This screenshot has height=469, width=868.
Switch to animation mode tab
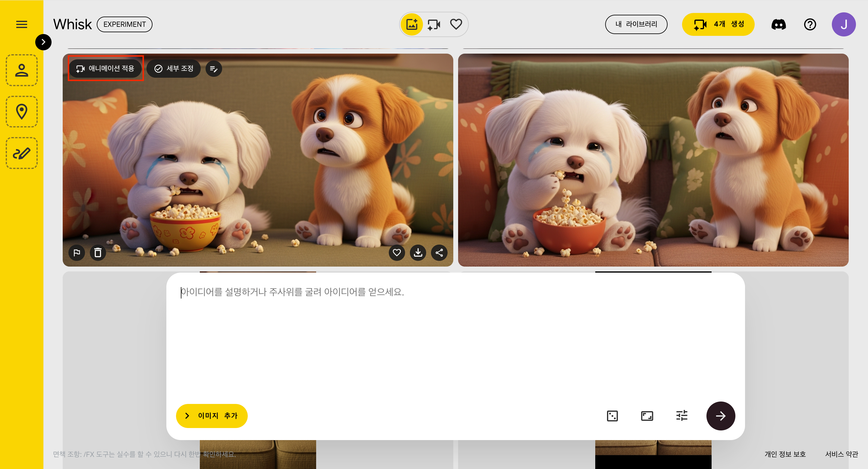[x=434, y=24]
